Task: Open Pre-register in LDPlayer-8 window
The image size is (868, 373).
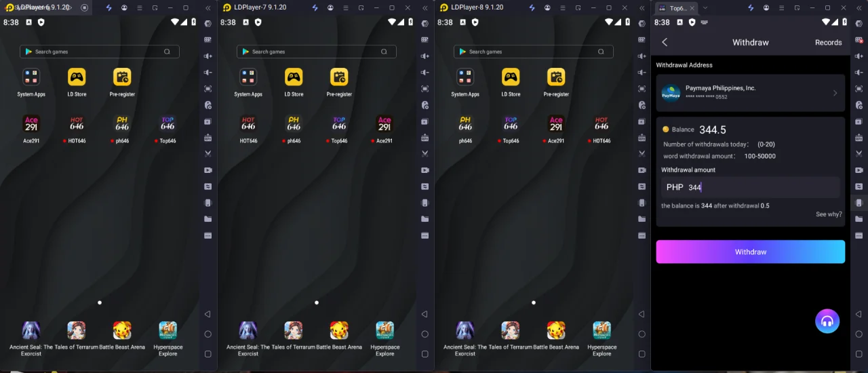Action: (556, 77)
